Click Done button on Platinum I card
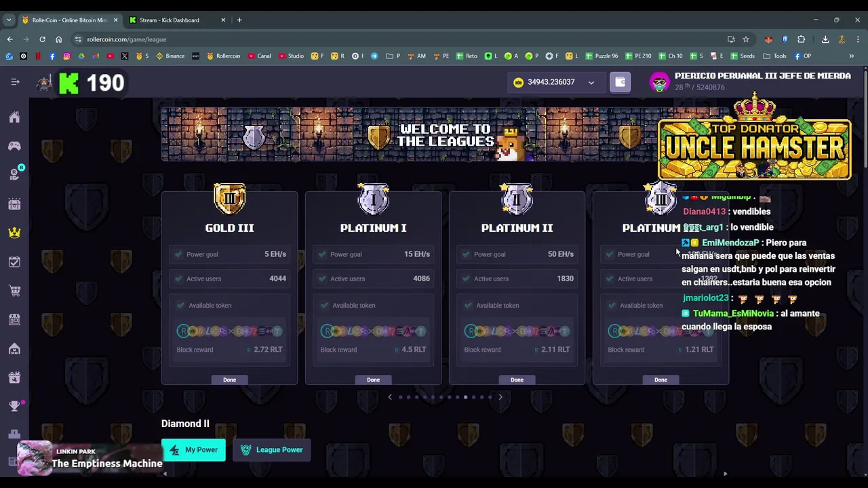 [x=373, y=380]
